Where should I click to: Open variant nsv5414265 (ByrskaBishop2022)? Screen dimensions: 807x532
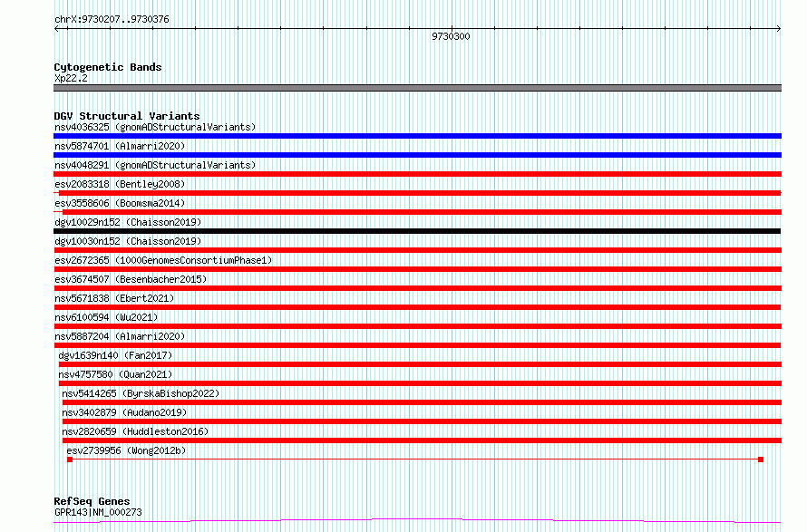point(141,393)
